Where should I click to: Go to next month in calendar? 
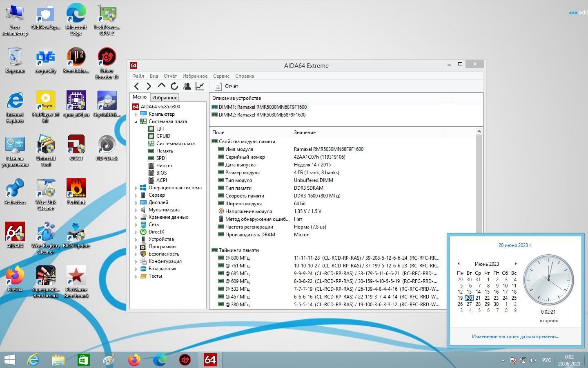(516, 264)
